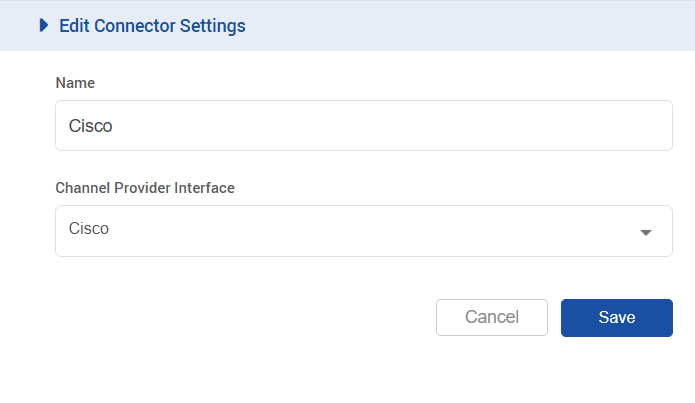
Task: Click the Channel Provider Interface label
Action: [x=144, y=187]
